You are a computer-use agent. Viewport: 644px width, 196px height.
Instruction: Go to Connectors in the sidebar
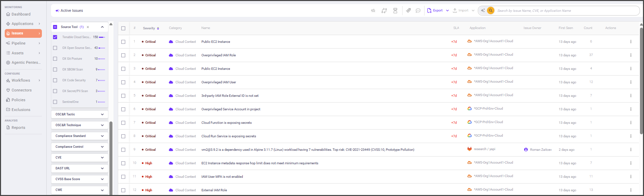coord(21,90)
